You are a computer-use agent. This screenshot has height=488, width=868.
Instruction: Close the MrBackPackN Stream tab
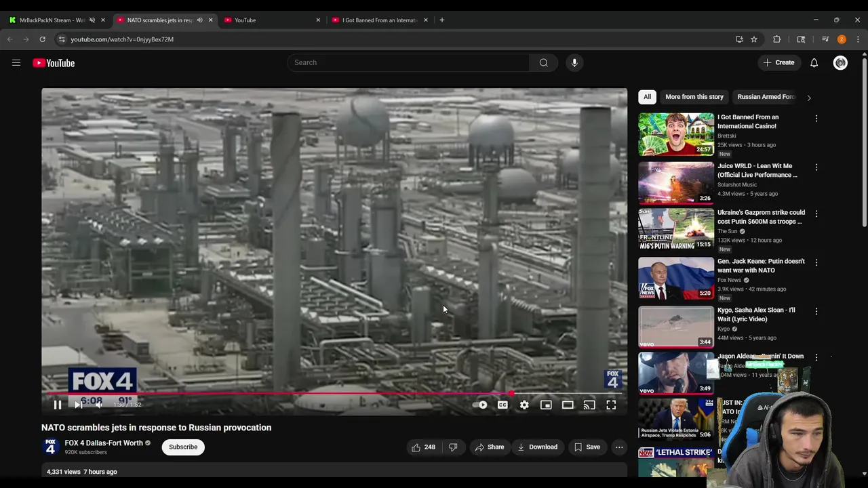tap(103, 20)
